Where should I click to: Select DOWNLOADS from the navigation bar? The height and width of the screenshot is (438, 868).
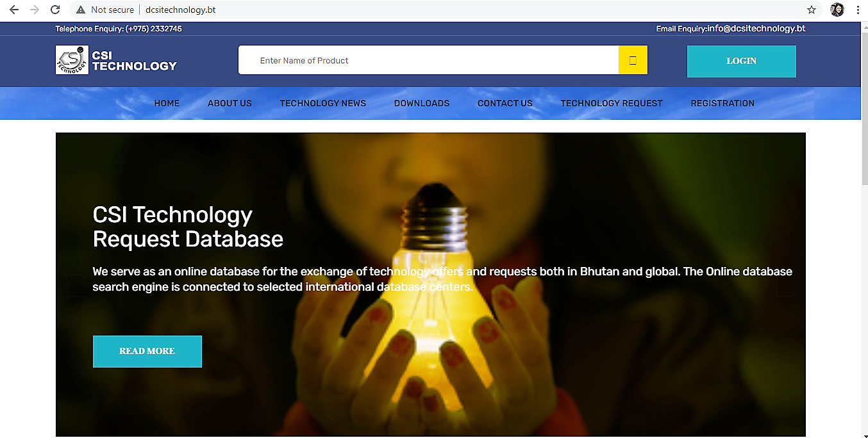422,103
